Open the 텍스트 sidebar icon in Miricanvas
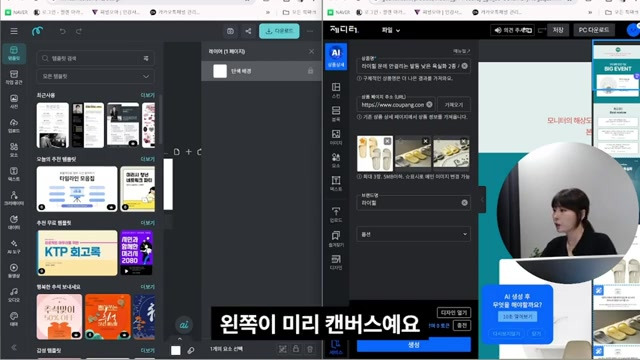 coord(14,174)
